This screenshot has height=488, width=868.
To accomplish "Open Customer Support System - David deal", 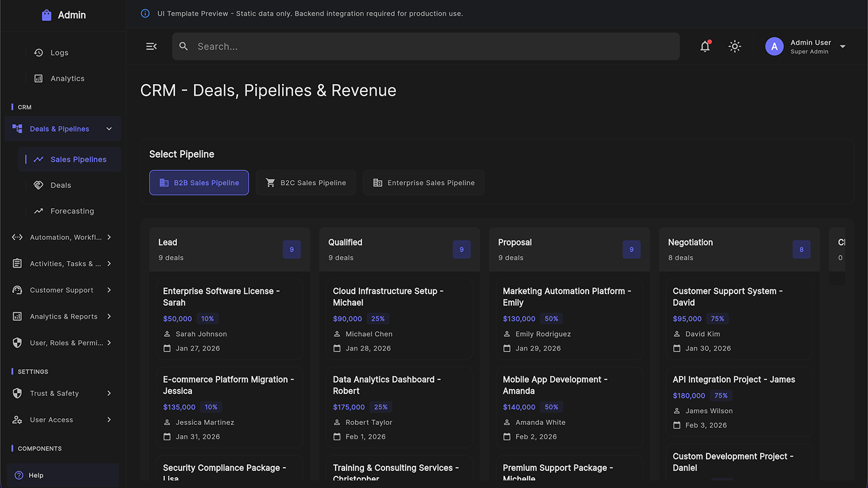I will tap(739, 319).
